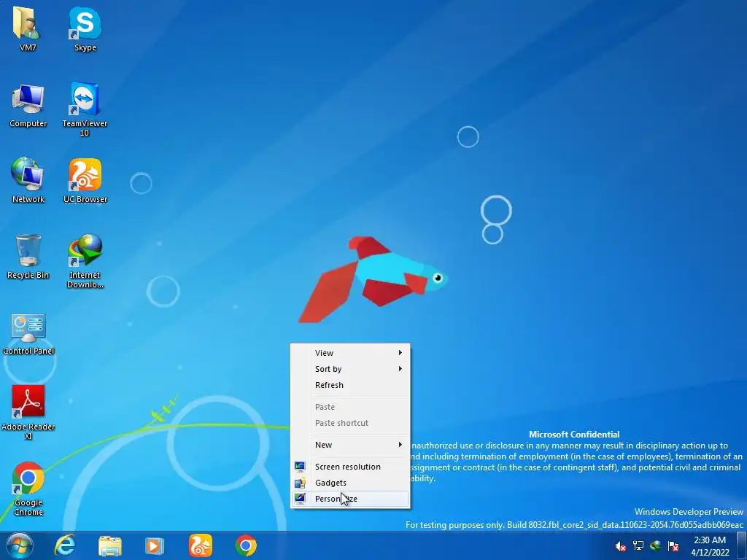Image resolution: width=747 pixels, height=560 pixels.
Task: Launch Internet Explorer from taskbar
Action: click(64, 545)
